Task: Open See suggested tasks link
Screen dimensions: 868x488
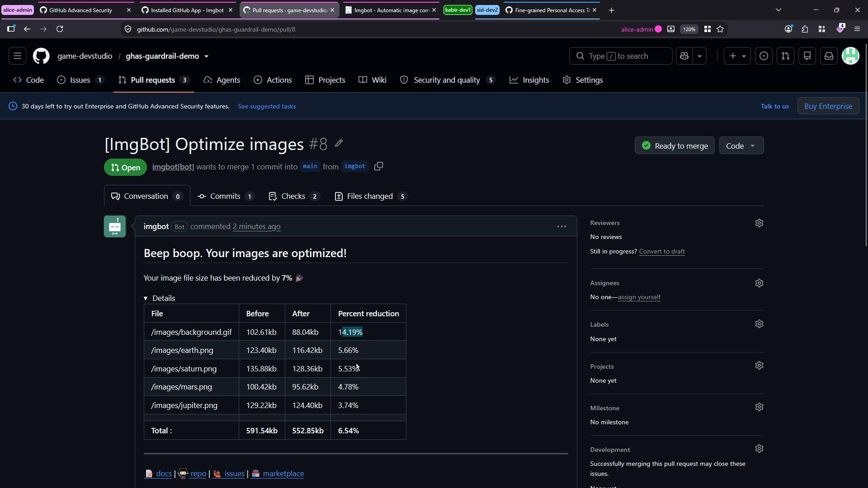Action: tap(267, 106)
